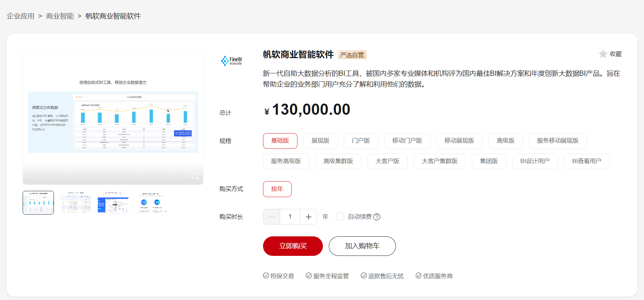644x300 pixels.
Task: Click the 帆软商业智能软件 breadcrumb
Action: click(113, 16)
